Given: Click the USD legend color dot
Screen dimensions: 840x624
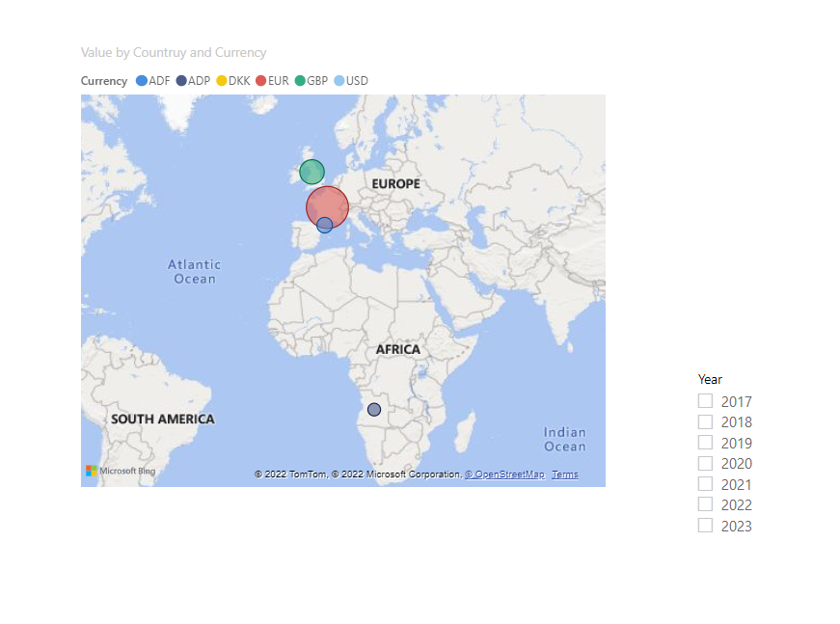Looking at the screenshot, I should (x=339, y=81).
